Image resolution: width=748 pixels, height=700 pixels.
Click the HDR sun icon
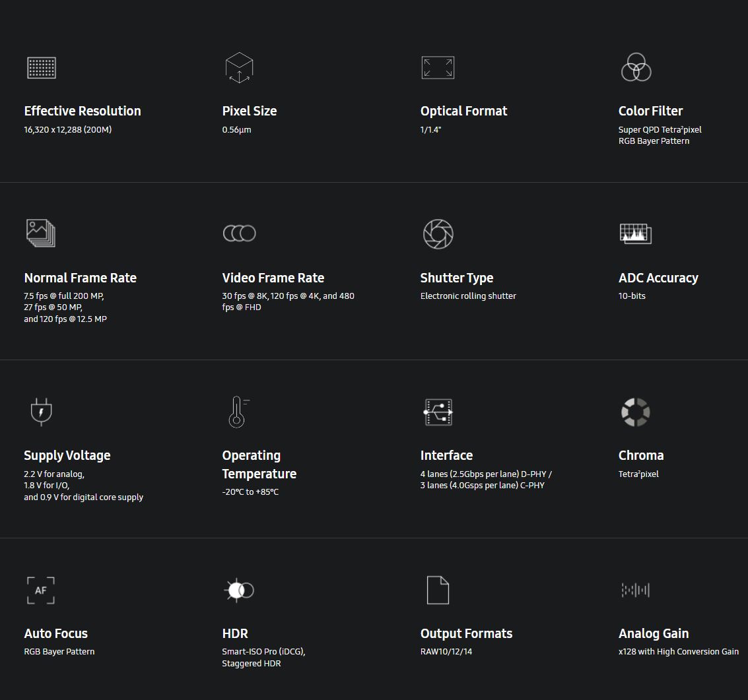click(238, 590)
